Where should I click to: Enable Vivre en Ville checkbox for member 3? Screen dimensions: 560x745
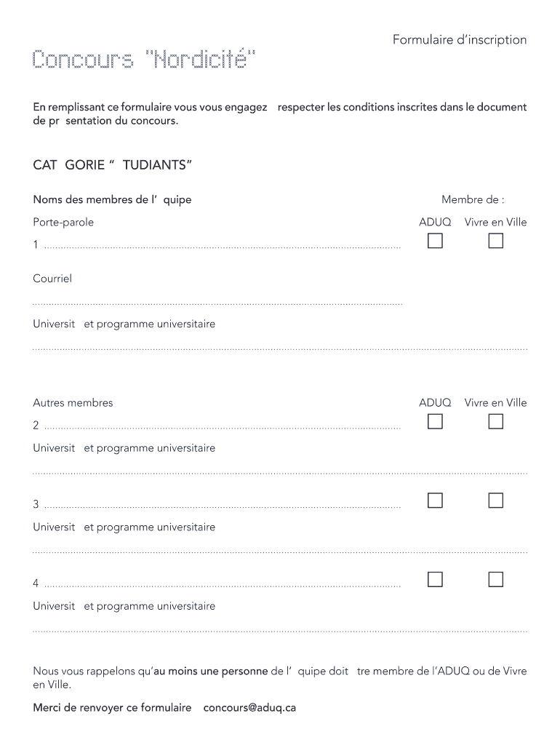(495, 500)
